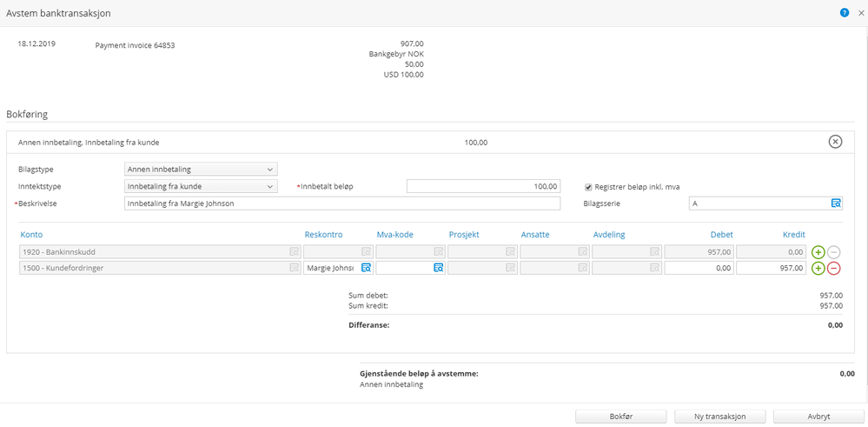Viewport: 868px width, 427px height.
Task: Click the Ny transaksjon button
Action: [720, 417]
